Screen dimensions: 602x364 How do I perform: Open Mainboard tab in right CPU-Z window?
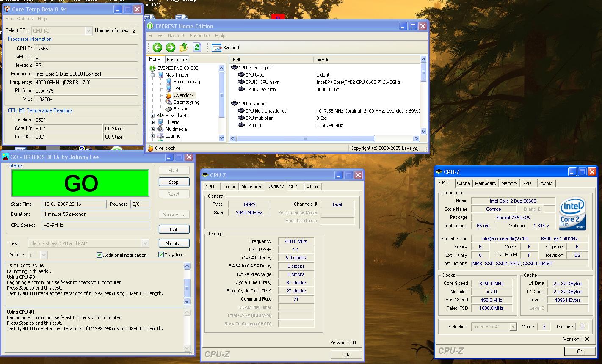pos(486,183)
